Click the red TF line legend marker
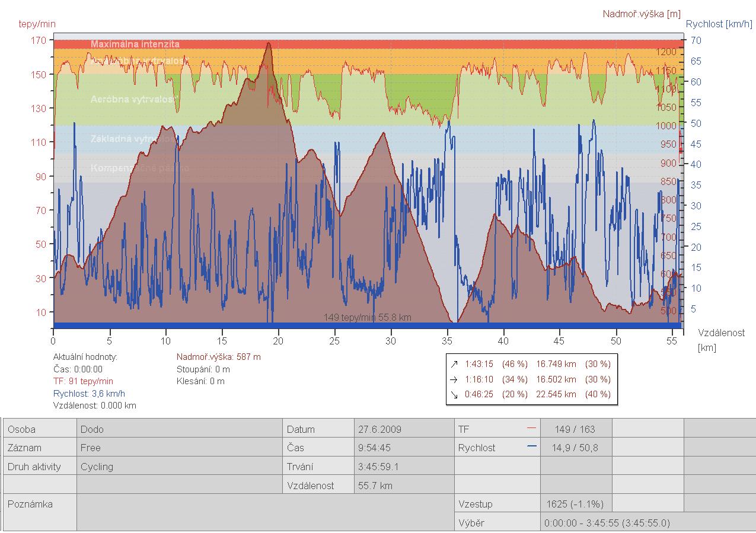 click(531, 428)
